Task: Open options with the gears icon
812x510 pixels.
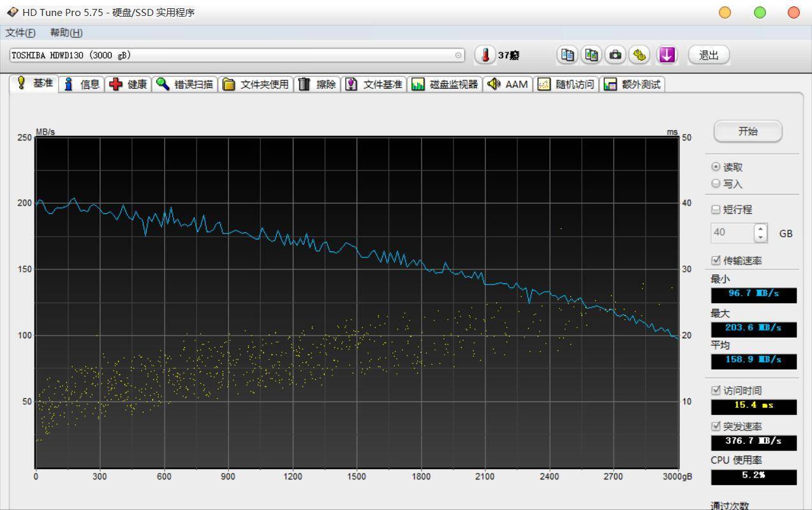Action: (x=639, y=55)
